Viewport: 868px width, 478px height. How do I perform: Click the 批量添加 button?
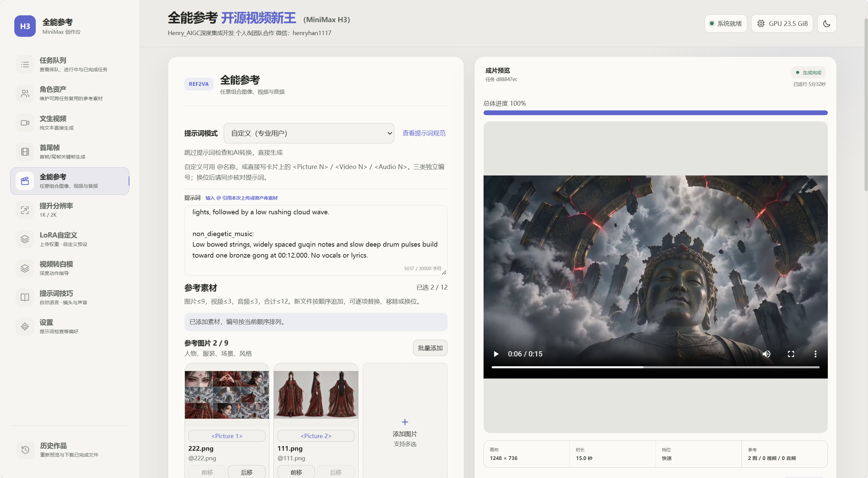click(x=430, y=348)
